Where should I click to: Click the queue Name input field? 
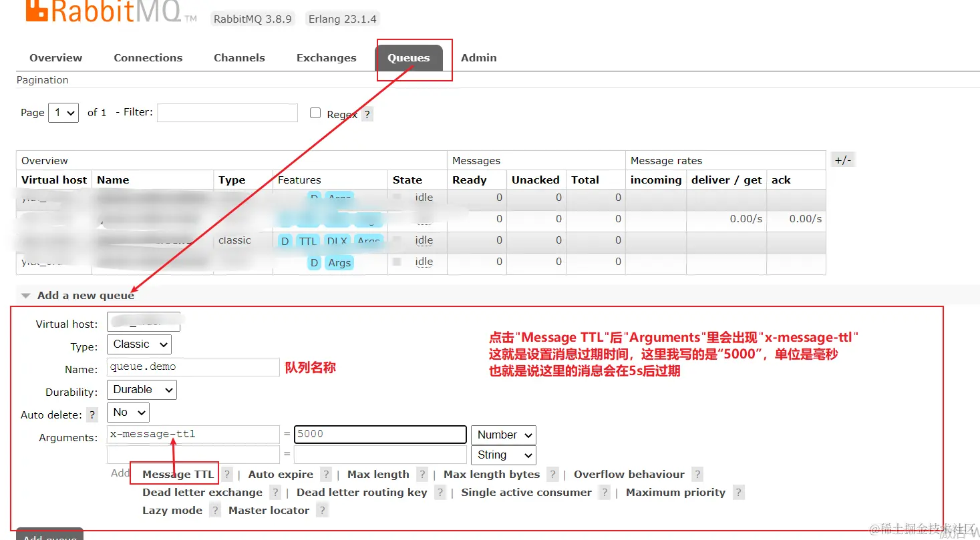coord(193,367)
